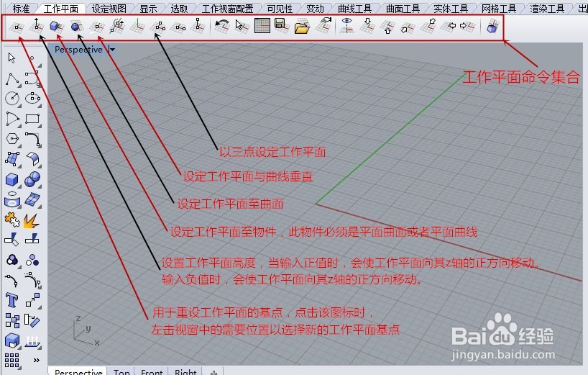The image size is (588, 375).
Task: Select the Boolean union spheres tool
Action: (x=32, y=179)
